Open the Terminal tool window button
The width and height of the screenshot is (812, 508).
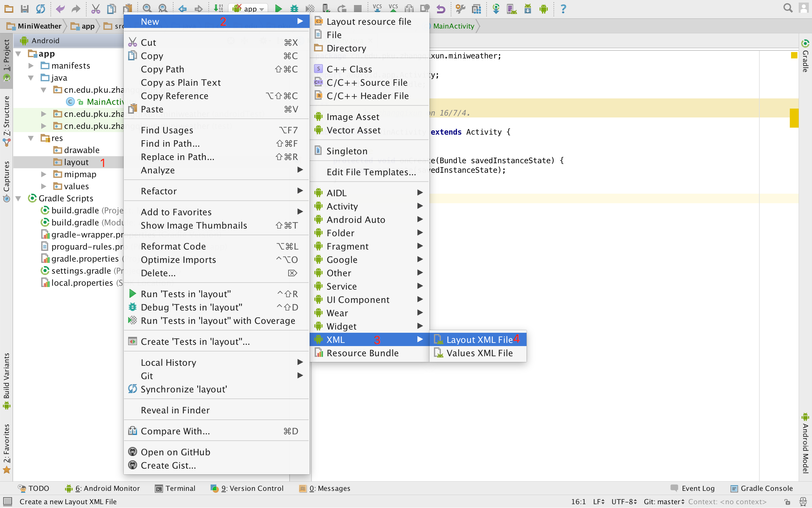175,489
